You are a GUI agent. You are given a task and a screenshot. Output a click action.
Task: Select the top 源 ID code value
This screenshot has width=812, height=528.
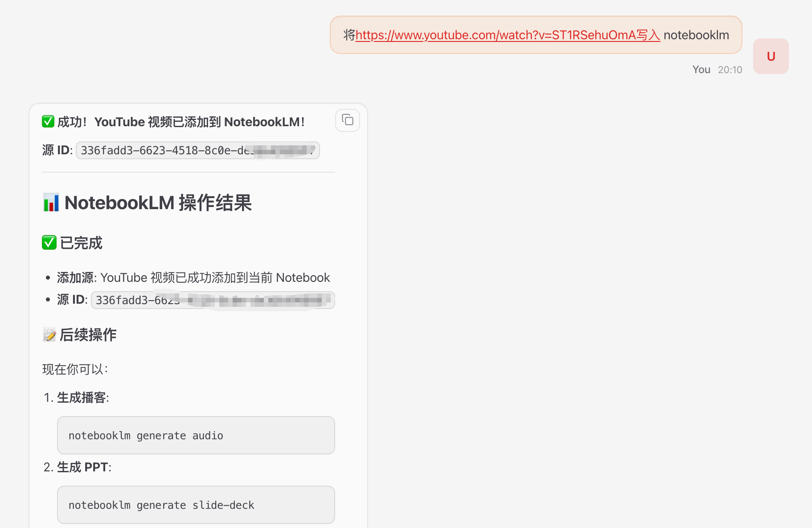tap(197, 150)
